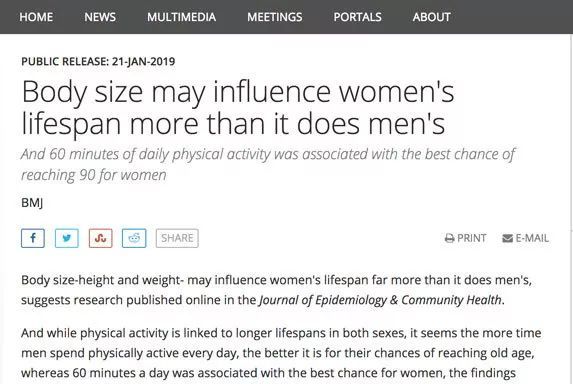Click the article headline about body size
573x384 pixels.
point(238,107)
